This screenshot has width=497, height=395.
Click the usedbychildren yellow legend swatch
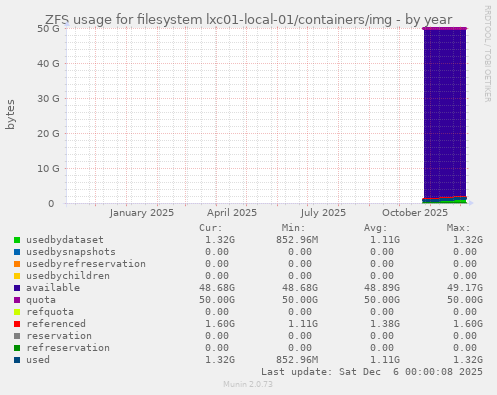point(17,276)
